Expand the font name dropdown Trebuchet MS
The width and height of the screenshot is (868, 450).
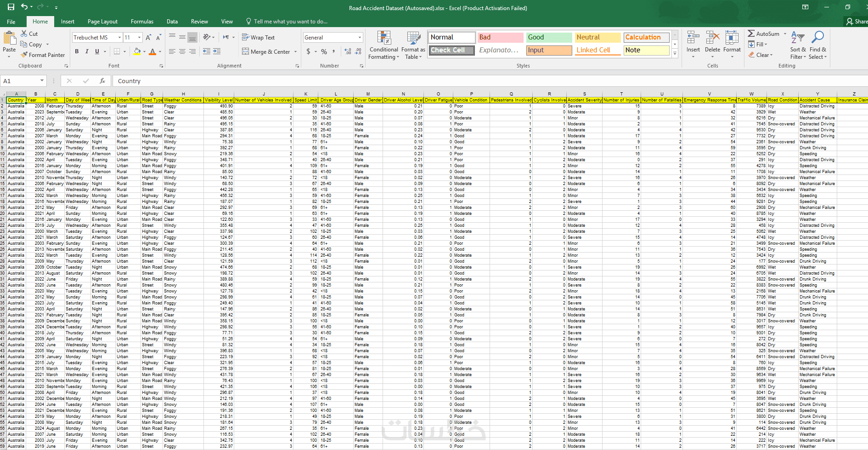pyautogui.click(x=119, y=38)
